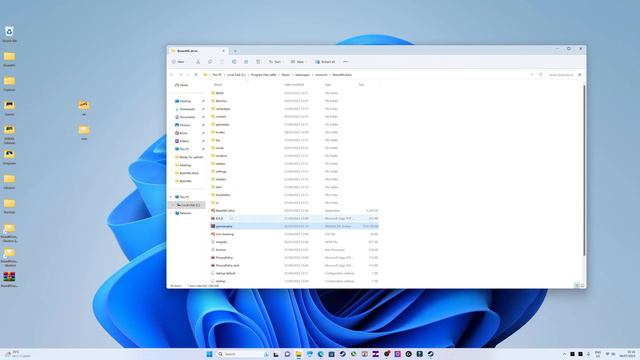Select the BeamNG.drive application file

[294, 211]
